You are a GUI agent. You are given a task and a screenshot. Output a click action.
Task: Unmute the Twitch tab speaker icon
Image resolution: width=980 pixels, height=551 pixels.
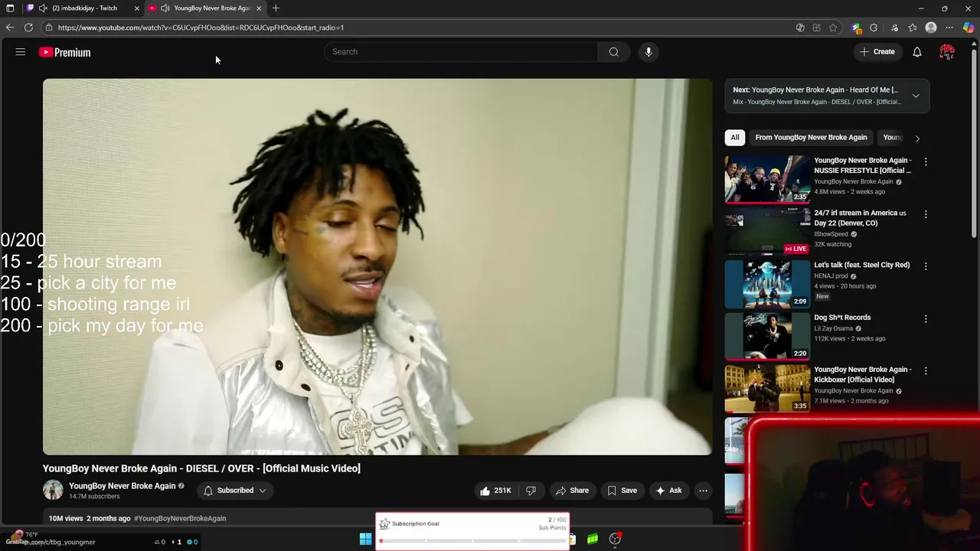pyautogui.click(x=43, y=8)
